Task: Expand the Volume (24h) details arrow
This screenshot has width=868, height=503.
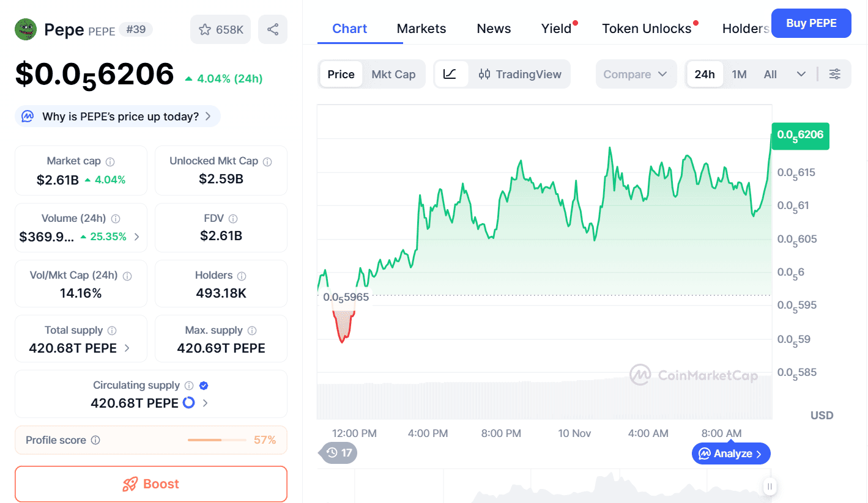Action: coord(136,237)
